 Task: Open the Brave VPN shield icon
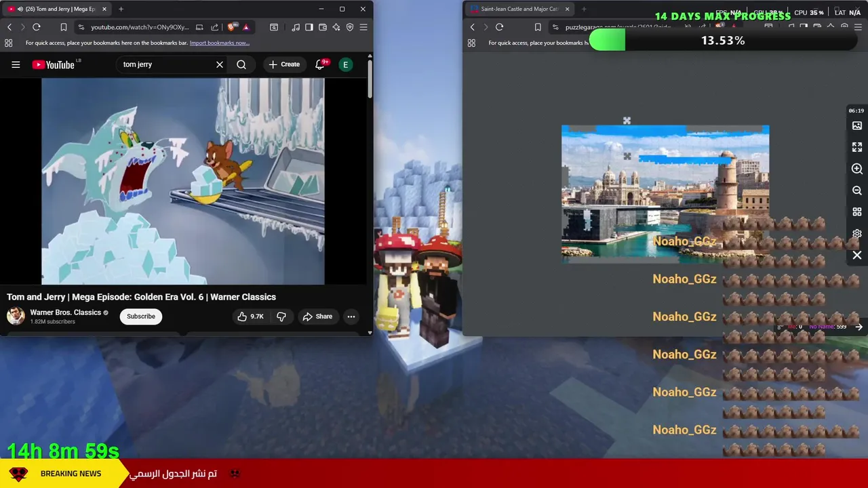[x=350, y=27]
